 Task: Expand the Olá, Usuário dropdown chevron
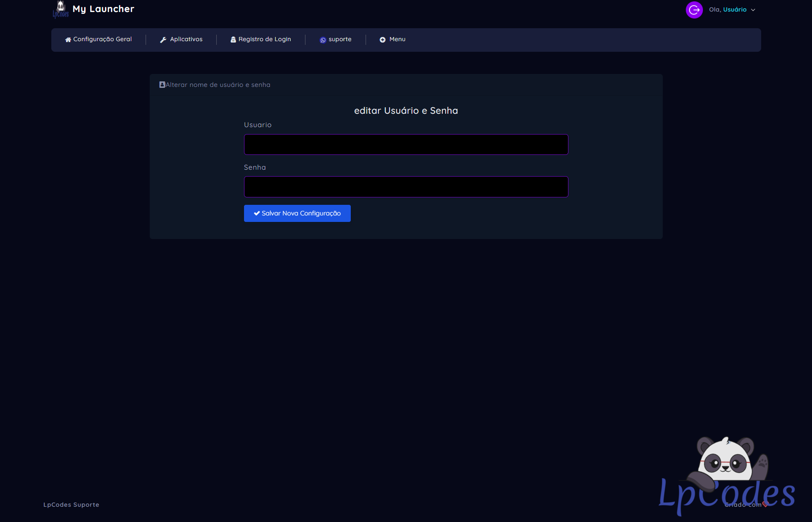click(x=753, y=10)
